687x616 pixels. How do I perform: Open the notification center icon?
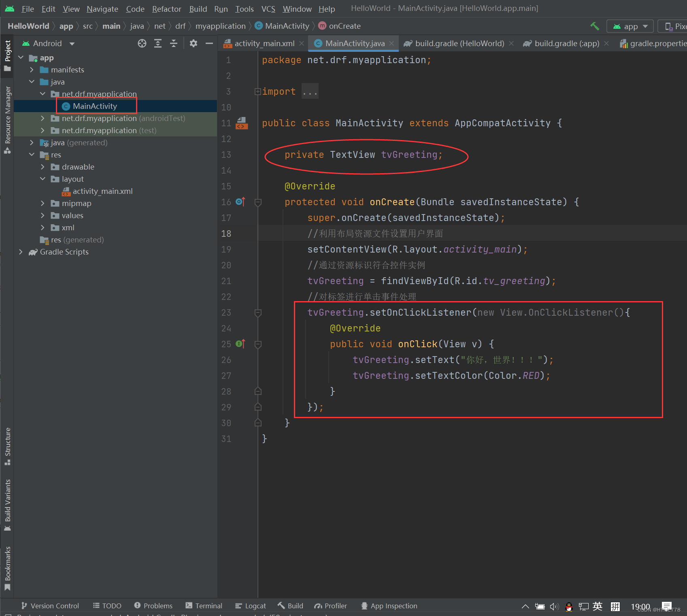[x=667, y=606]
